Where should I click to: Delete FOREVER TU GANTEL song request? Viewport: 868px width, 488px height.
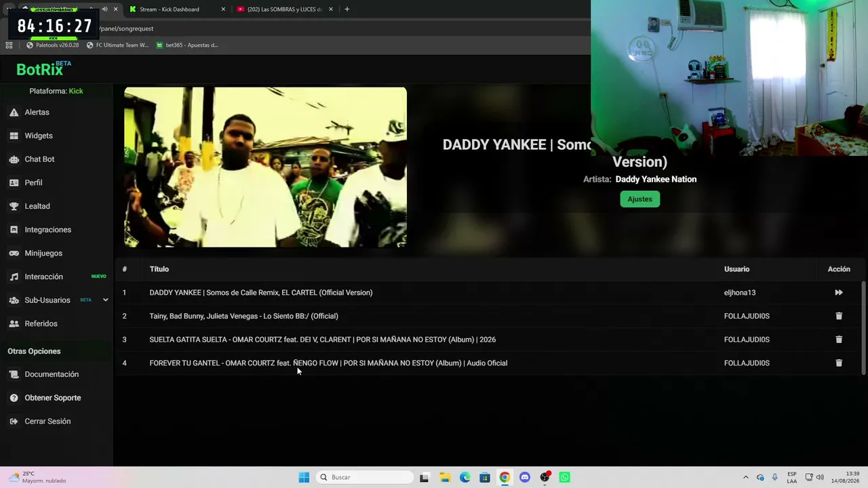pos(839,363)
